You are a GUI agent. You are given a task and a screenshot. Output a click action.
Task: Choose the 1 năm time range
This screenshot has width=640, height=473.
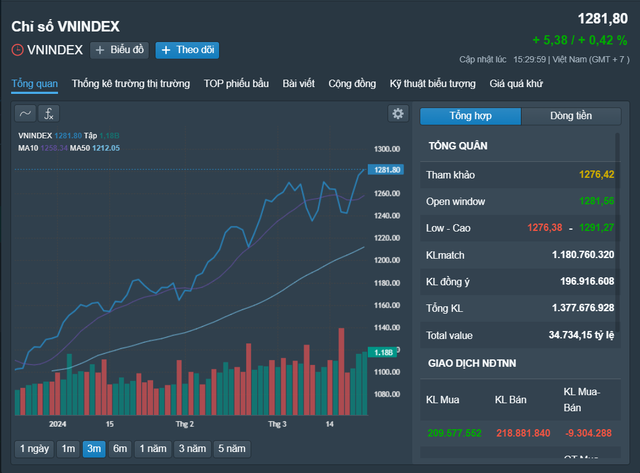click(153, 449)
